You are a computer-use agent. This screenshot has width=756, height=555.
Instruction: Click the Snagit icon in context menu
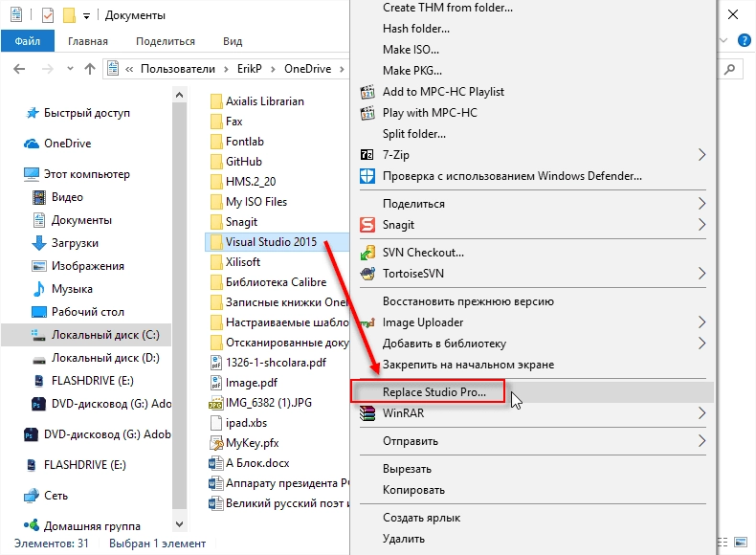coord(367,225)
